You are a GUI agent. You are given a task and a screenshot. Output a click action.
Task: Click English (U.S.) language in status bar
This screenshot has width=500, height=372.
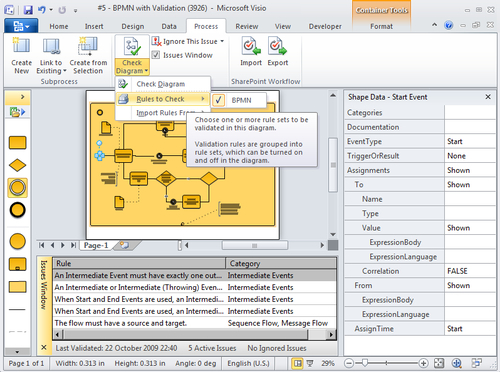[x=248, y=363]
